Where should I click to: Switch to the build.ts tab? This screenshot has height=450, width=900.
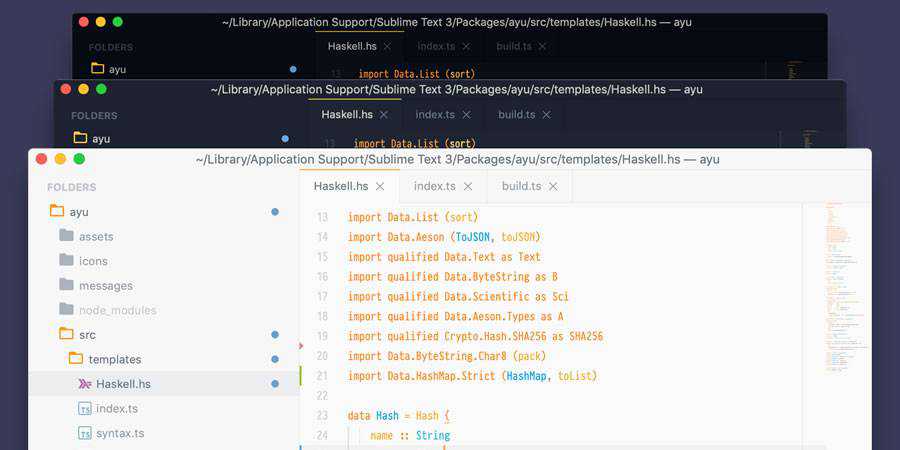tap(521, 186)
